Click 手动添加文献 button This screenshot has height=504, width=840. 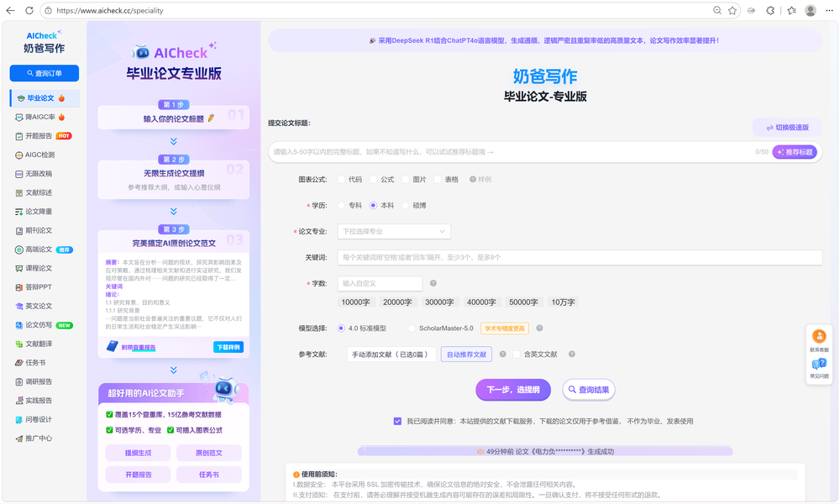tap(390, 354)
